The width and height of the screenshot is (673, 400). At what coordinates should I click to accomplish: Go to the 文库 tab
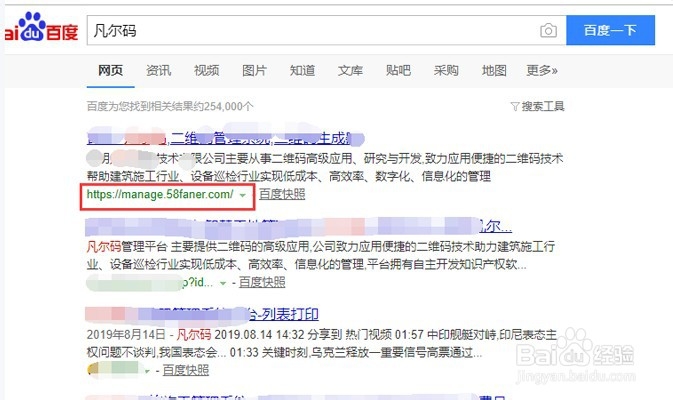click(x=350, y=70)
